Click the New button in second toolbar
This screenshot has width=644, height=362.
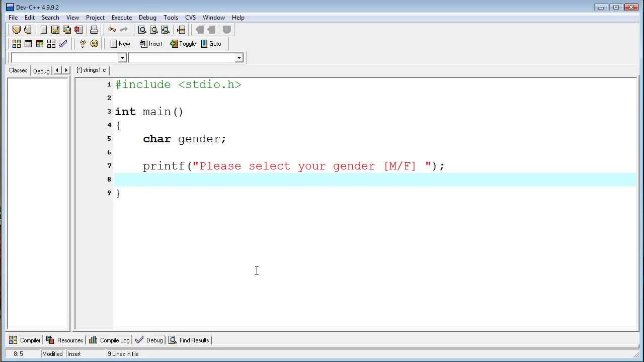coord(120,44)
